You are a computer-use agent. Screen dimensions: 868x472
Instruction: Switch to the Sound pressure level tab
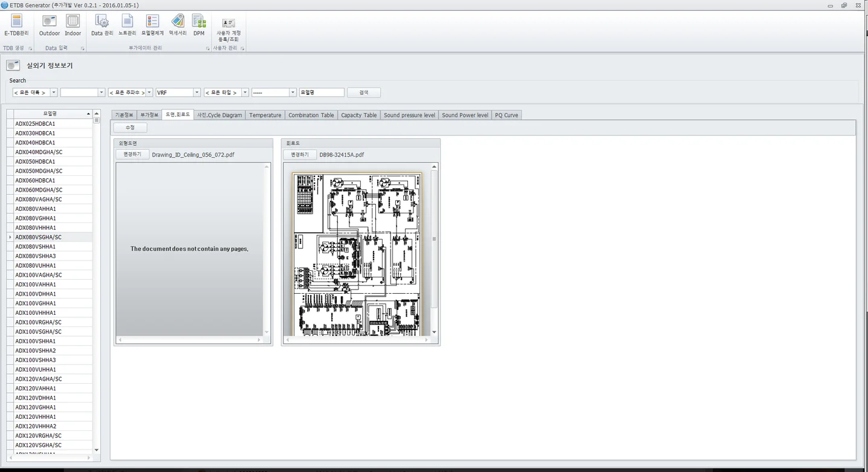409,115
